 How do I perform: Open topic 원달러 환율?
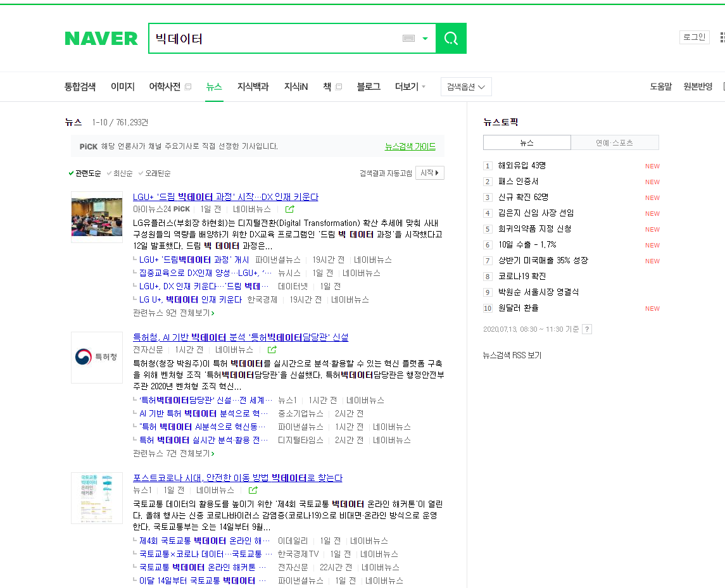point(519,308)
